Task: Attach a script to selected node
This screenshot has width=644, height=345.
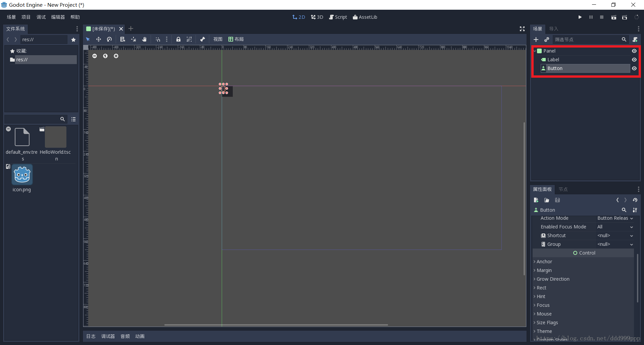Action: pos(635,40)
